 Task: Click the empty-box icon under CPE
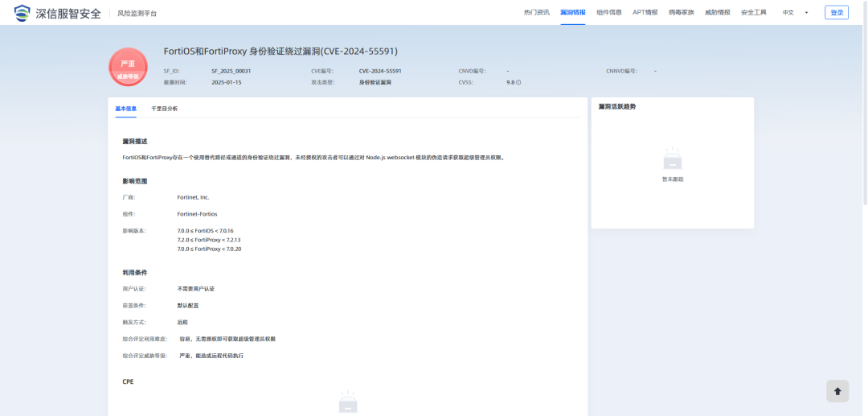tap(348, 402)
